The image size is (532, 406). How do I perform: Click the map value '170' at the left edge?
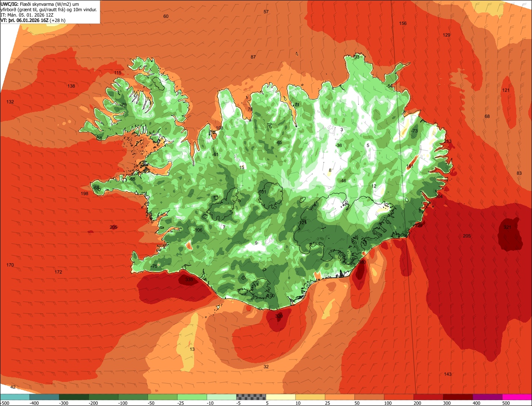10,265
